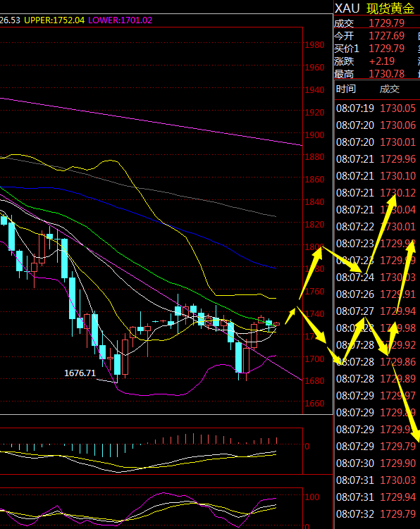Select the tick price 1729.86

pos(398,361)
